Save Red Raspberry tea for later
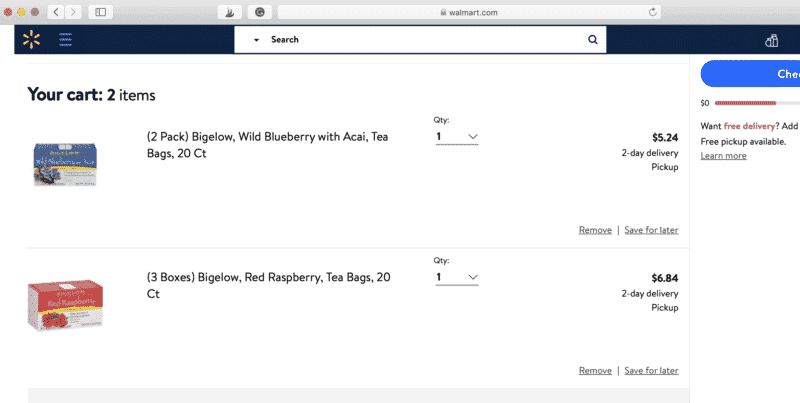 pyautogui.click(x=651, y=371)
